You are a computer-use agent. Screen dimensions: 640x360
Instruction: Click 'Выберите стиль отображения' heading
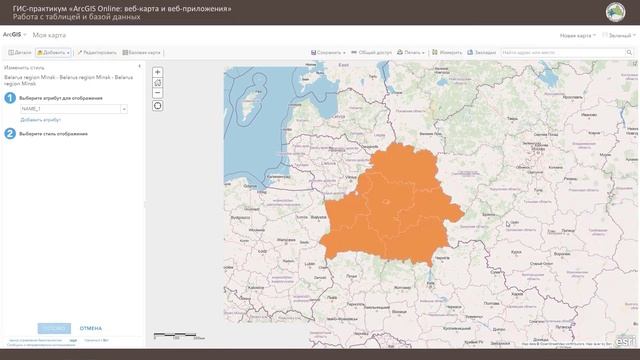point(53,133)
